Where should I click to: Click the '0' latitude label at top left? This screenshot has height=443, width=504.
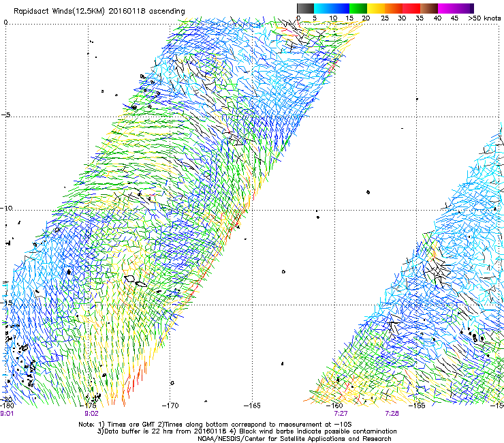click(x=5, y=22)
